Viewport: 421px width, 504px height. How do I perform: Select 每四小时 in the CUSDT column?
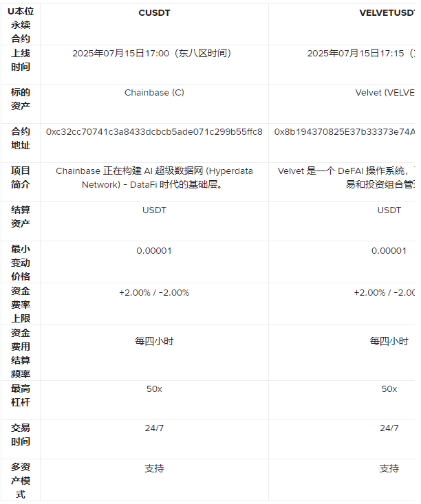(154, 341)
